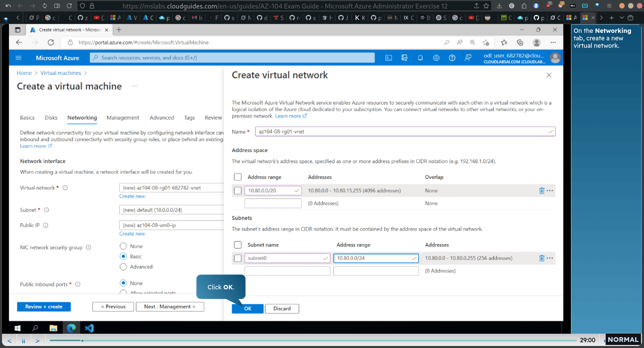Close the Create virtual network pane
Screen dimensions: 644x348
(x=549, y=75)
